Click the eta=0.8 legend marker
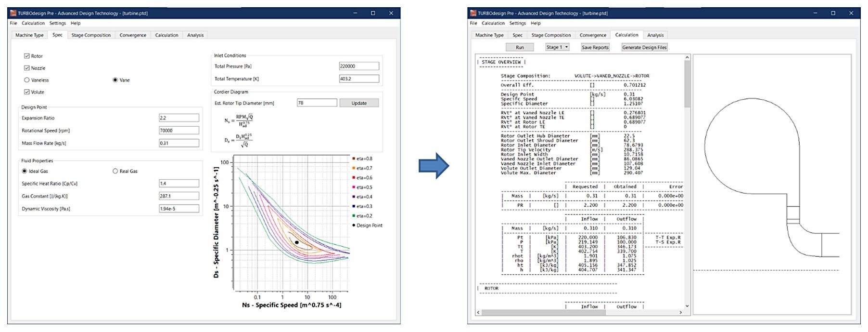Viewport: 868px width, 332px height. pyautogui.click(x=354, y=159)
